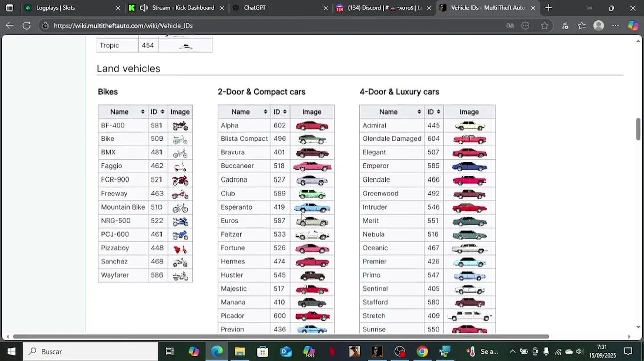Click the site lock icon in address bar
Image resolution: width=644 pixels, height=361 pixels.
(x=45, y=26)
